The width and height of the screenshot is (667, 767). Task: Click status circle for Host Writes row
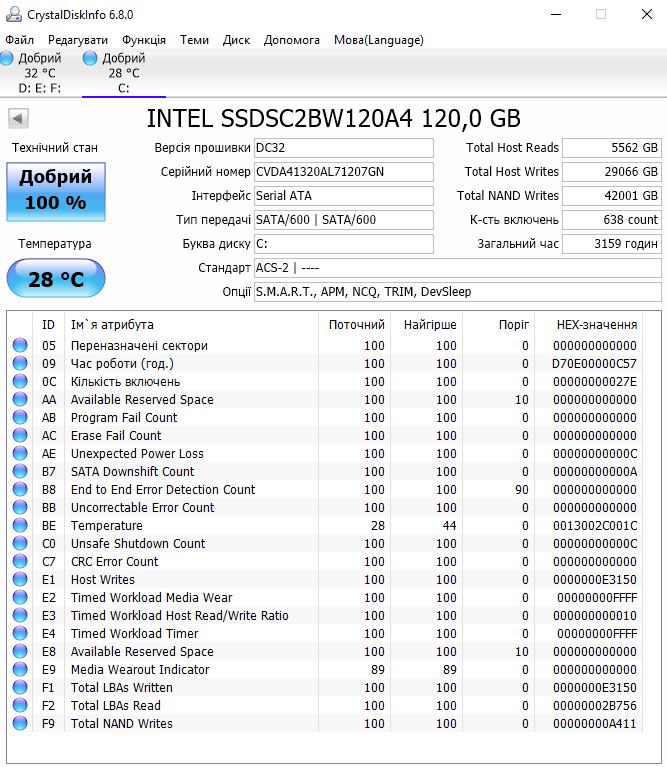point(20,579)
